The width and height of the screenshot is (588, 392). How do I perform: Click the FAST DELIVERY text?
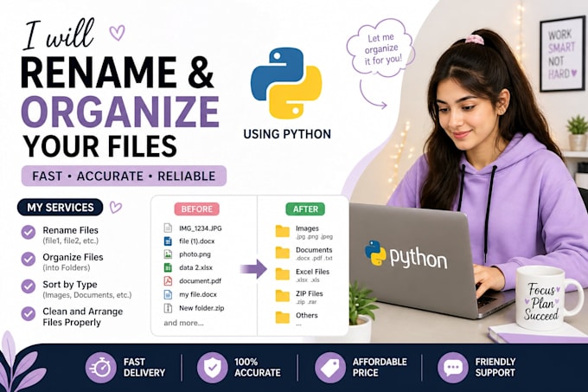[x=144, y=367]
